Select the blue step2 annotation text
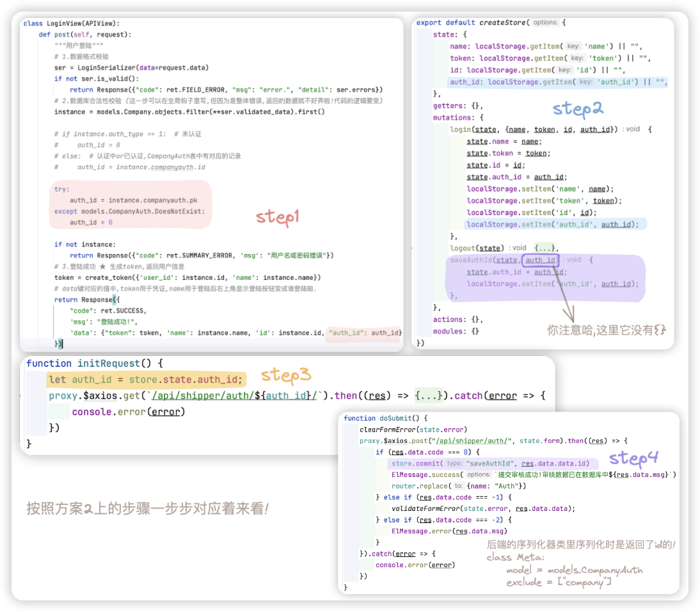700x612 pixels. [x=578, y=109]
